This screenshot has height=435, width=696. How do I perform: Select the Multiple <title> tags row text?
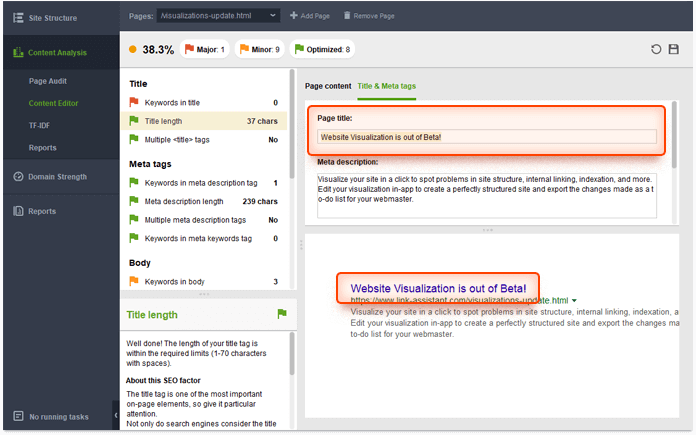177,140
